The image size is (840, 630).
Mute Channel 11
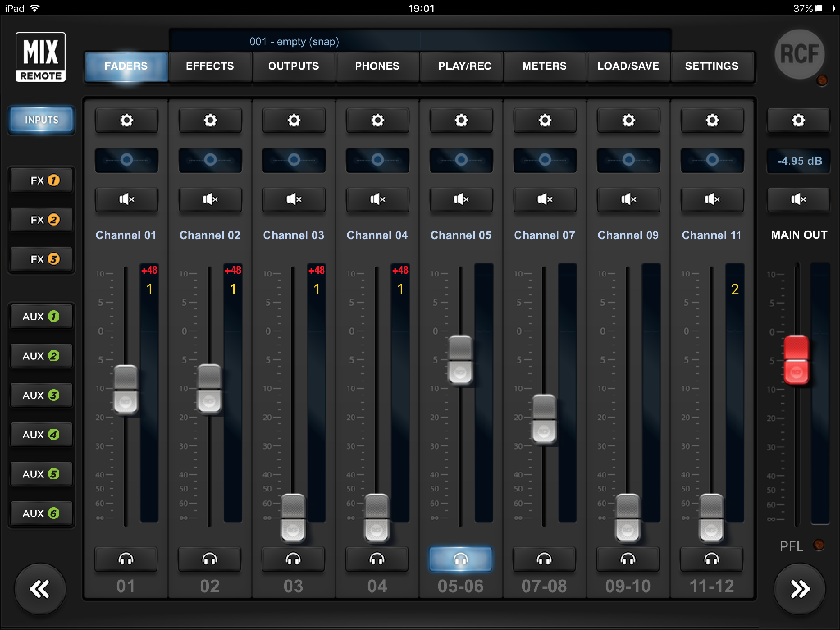(x=712, y=199)
